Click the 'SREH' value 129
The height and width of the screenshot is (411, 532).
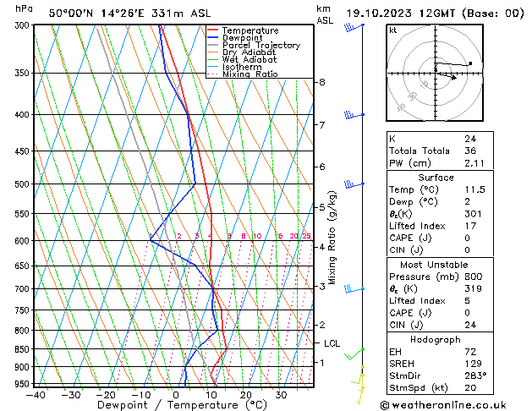coord(474,364)
